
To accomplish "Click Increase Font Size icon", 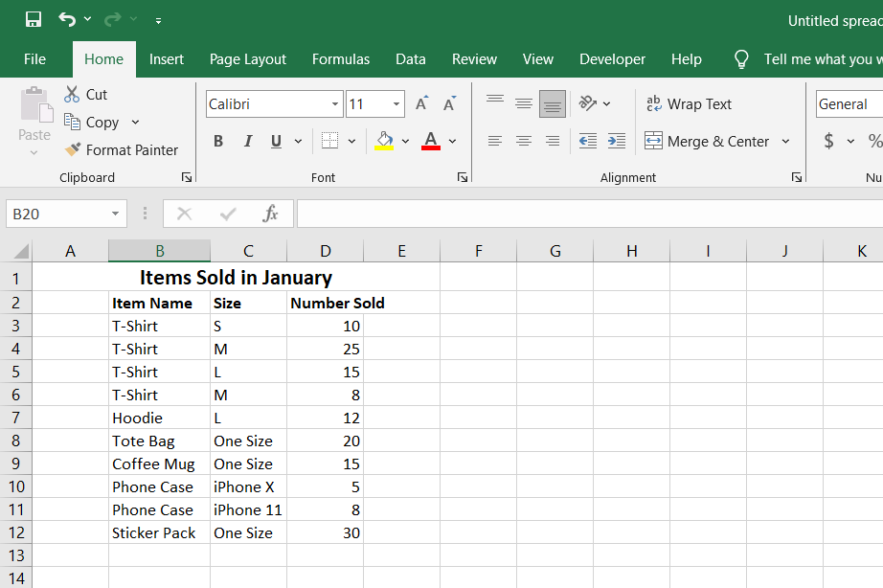I will (421, 104).
